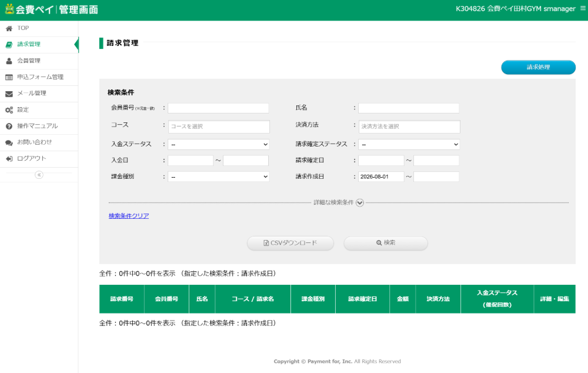The width and height of the screenshot is (588, 373).
Task: Click the 請求作成日 end date field
Action: [436, 176]
